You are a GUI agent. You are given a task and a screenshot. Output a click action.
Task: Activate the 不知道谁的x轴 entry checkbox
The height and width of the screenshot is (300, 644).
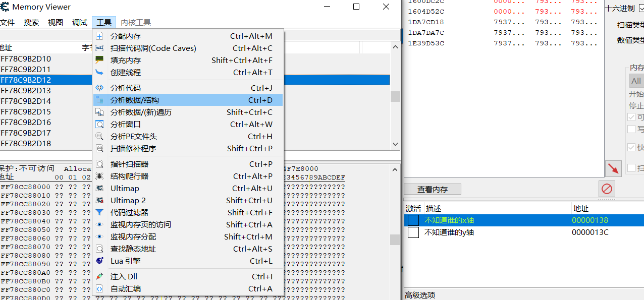[413, 220]
